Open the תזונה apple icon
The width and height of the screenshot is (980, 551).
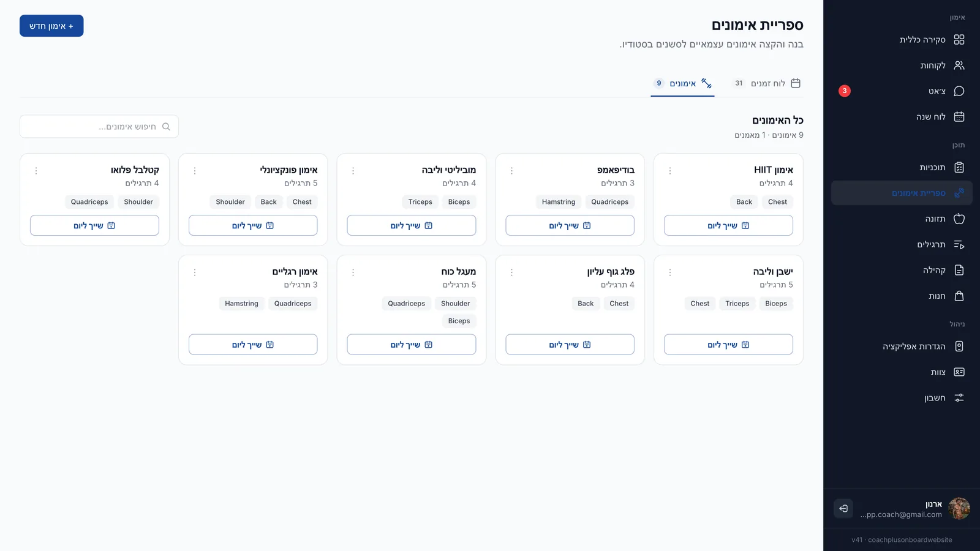point(959,219)
